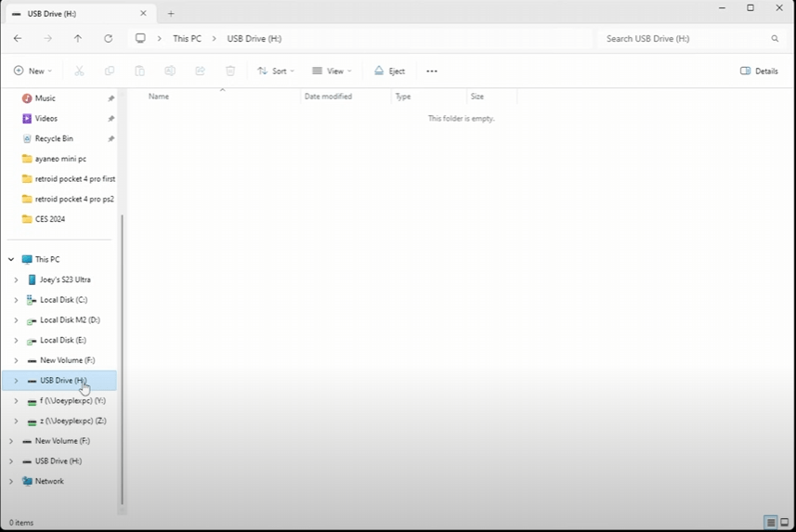
Task: Go up one folder level
Action: 78,39
